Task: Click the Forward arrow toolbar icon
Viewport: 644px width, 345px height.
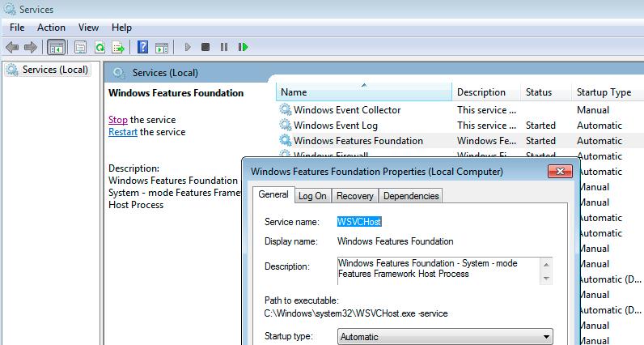Action: click(31, 47)
